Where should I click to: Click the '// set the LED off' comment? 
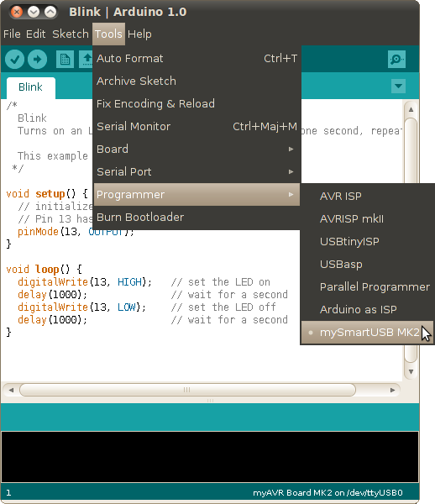(223, 307)
